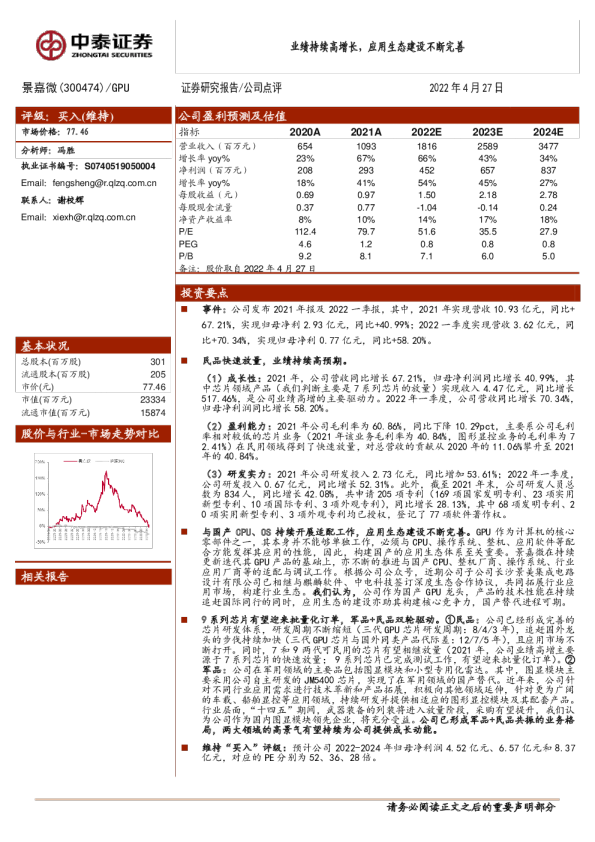Click the rating header 评级：买入(维持)
Screen dimensions: 595x842
point(93,115)
